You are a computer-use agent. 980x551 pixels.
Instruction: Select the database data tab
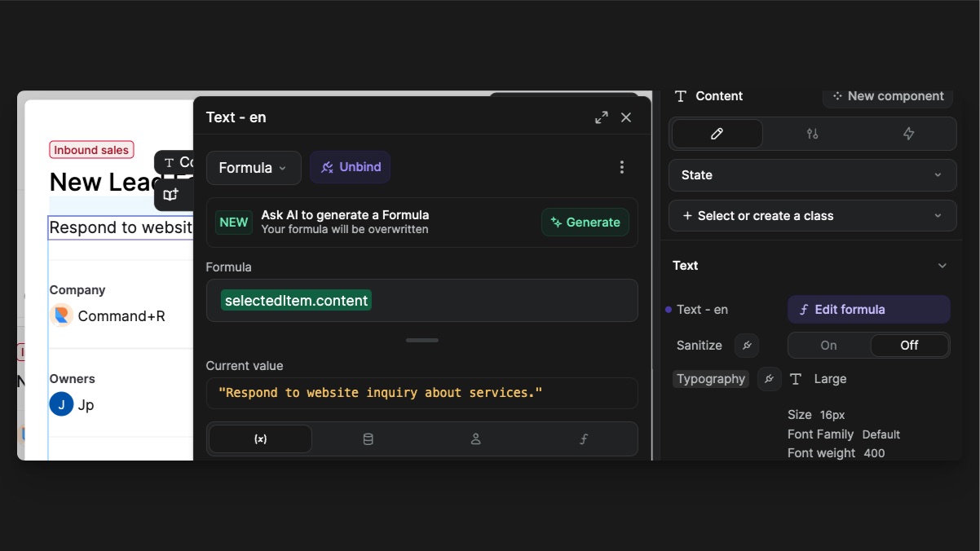pyautogui.click(x=368, y=439)
